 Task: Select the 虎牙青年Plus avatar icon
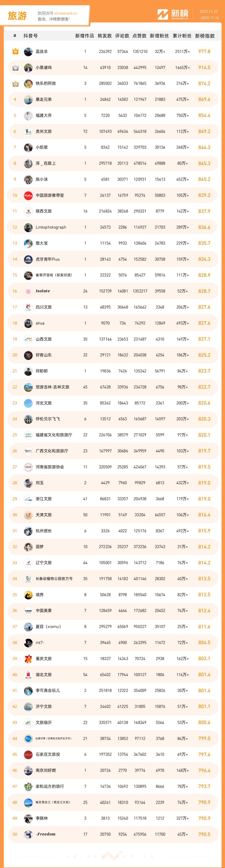(28, 260)
